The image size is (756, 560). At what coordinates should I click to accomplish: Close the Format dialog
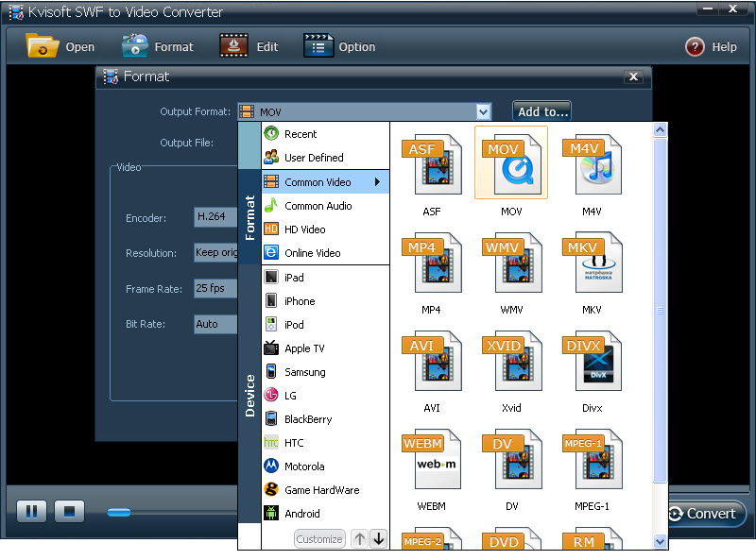633,76
